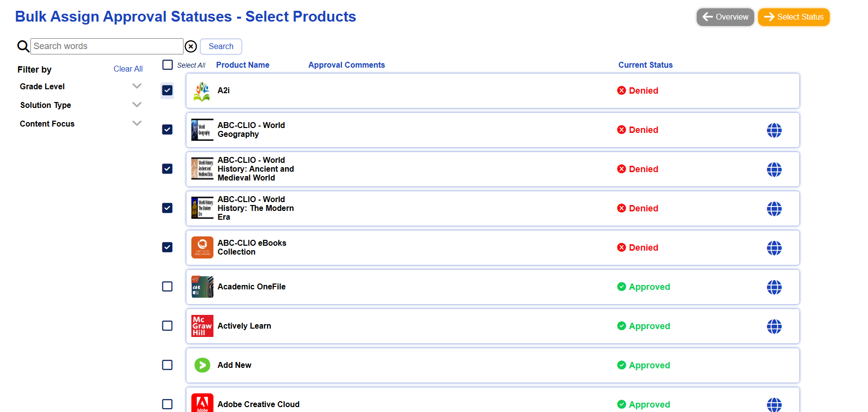868x412 pixels.
Task: Open the globe icon for Academic OneFile
Action: 774,287
